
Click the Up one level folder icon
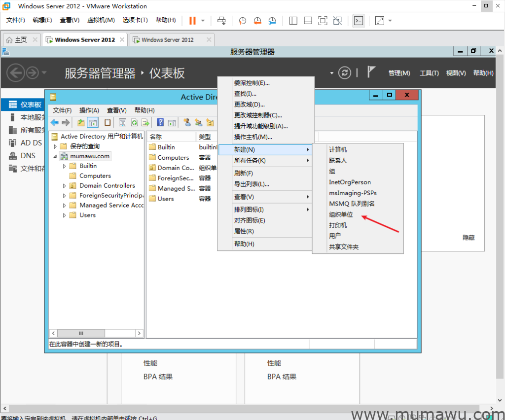point(81,122)
